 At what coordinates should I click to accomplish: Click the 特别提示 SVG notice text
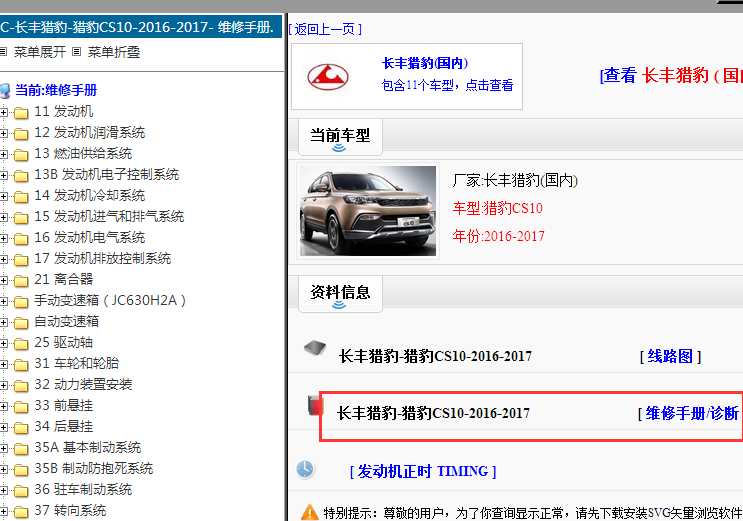pos(533,513)
